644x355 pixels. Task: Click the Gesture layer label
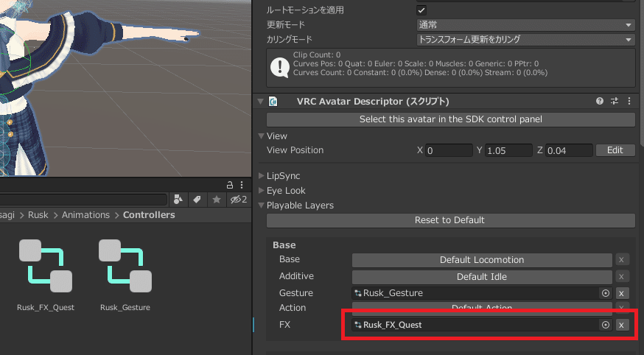pyautogui.click(x=296, y=293)
